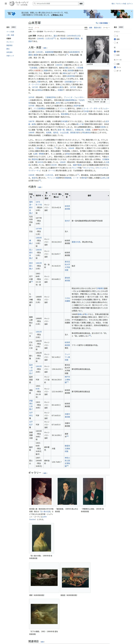Jump to 参考資料 in the contents
This screenshot has height=644, width=138.
coord(10,52)
